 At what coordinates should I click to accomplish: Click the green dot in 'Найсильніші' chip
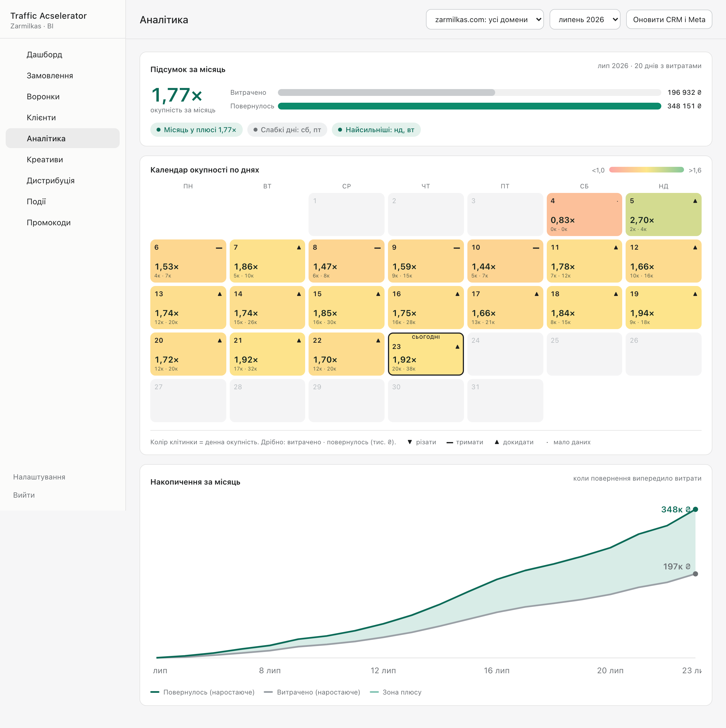(x=340, y=130)
